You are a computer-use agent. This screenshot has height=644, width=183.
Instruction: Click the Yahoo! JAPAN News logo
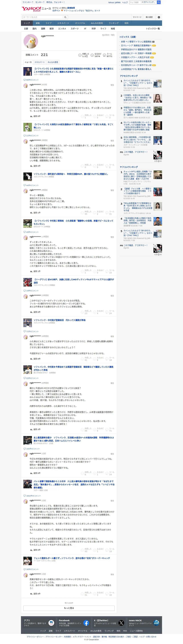pyautogui.click(x=36, y=9)
